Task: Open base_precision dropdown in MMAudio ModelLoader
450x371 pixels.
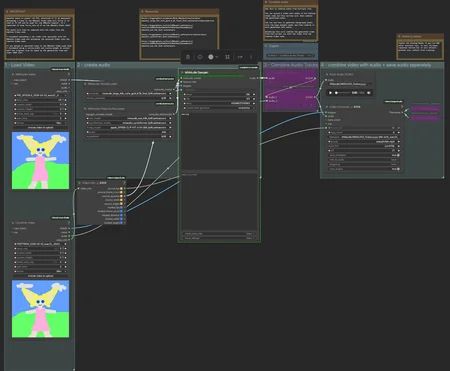Action: tap(129, 98)
